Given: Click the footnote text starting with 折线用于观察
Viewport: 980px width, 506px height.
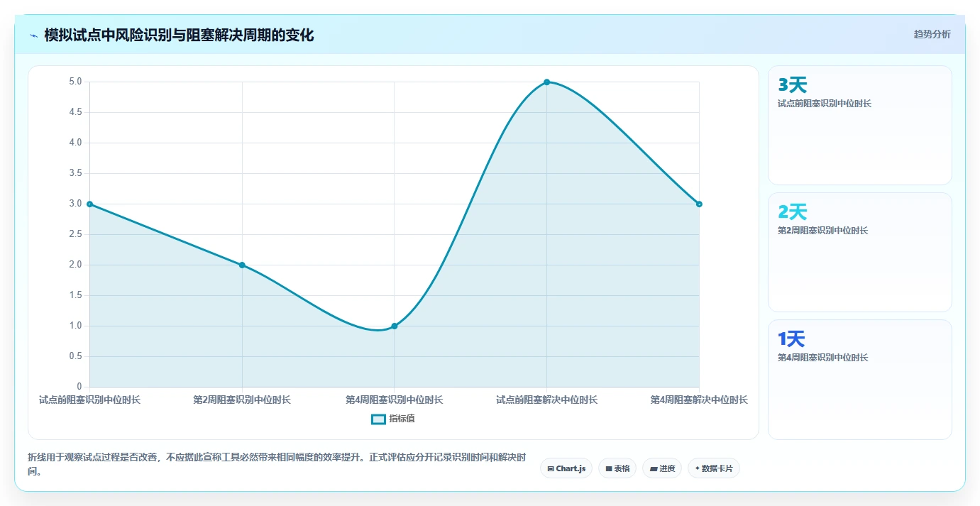Looking at the screenshot, I should click(277, 464).
